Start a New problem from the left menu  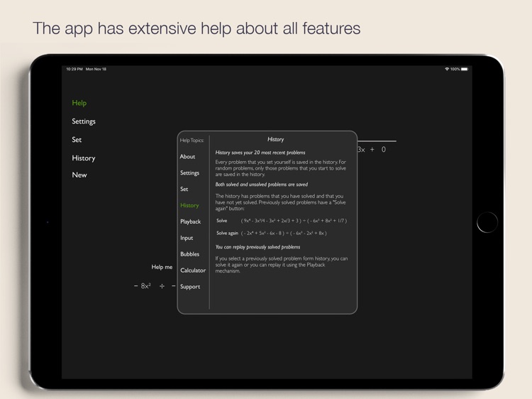click(x=79, y=175)
